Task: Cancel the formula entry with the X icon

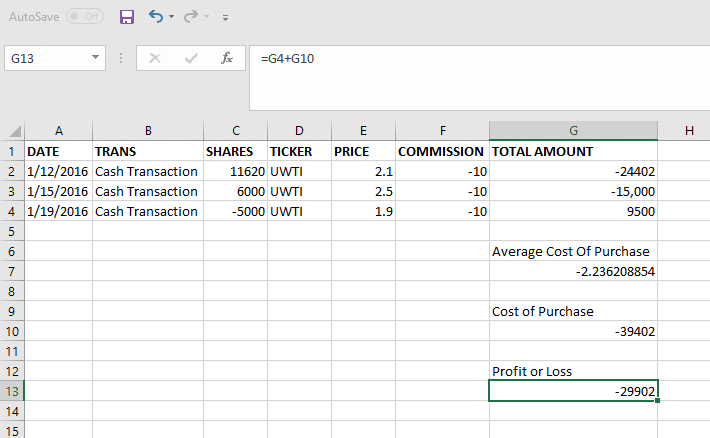Action: (x=155, y=58)
